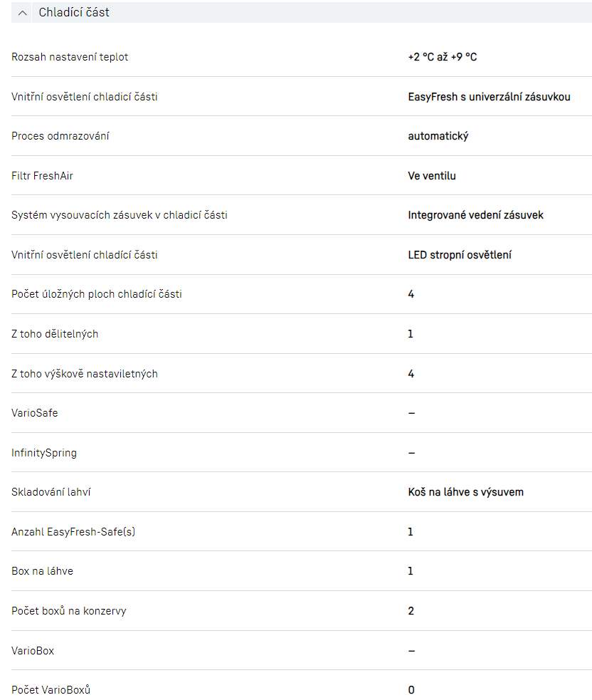Select the Rozsah nastavení teplot row label
The width and height of the screenshot is (592, 700).
point(70,57)
